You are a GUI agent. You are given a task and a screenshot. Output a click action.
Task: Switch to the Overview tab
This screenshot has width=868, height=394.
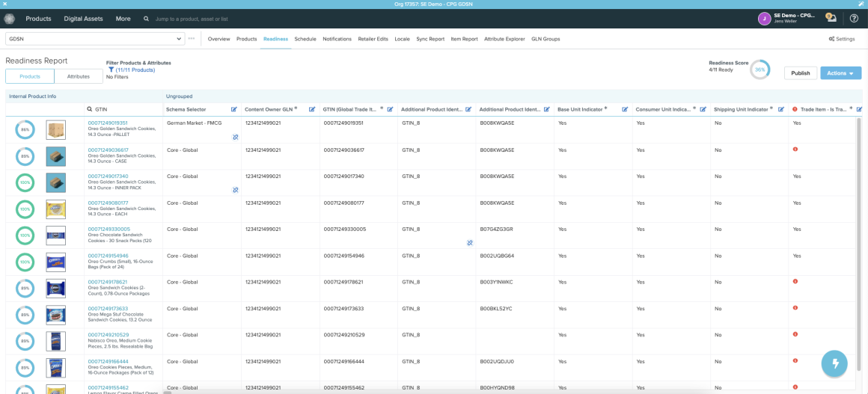click(218, 40)
